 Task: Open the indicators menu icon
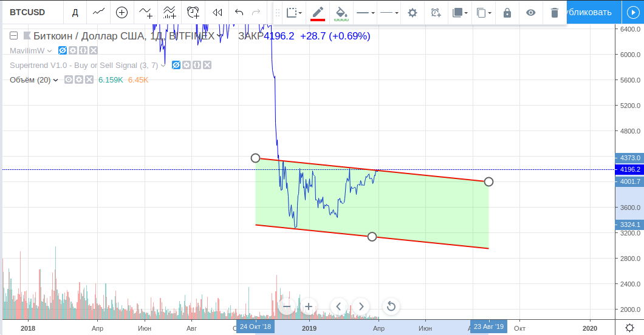point(146,12)
